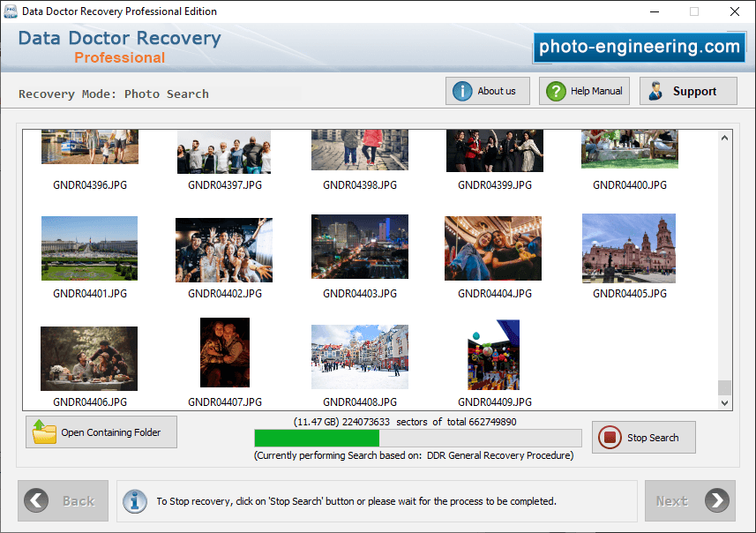Click the green Help Manual question icon
The image size is (756, 533).
(556, 91)
